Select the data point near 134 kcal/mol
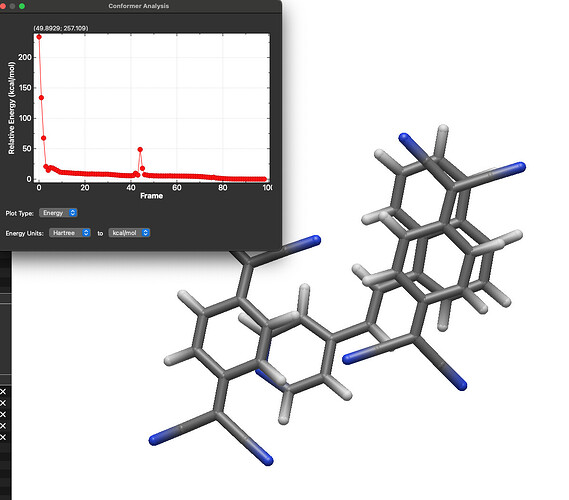 coord(41,98)
